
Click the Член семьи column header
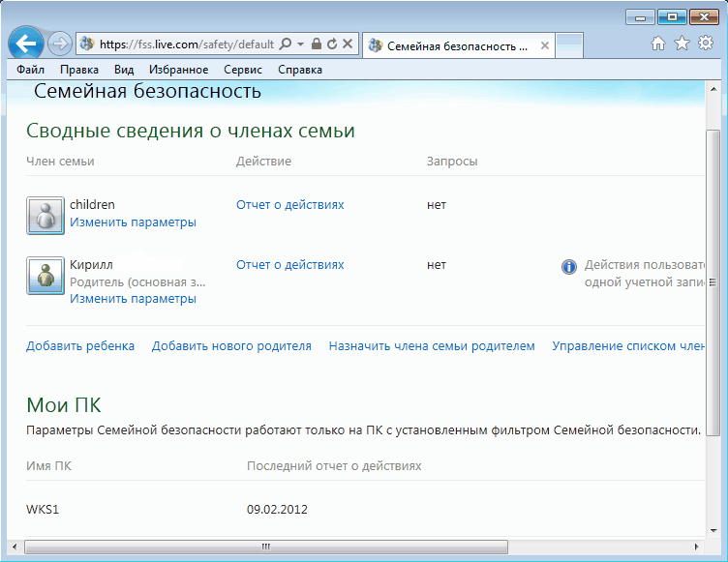(60, 161)
